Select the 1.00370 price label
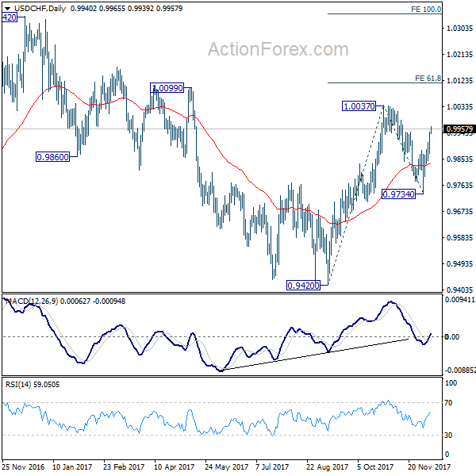Screen dimensions: 476x476 [359, 106]
